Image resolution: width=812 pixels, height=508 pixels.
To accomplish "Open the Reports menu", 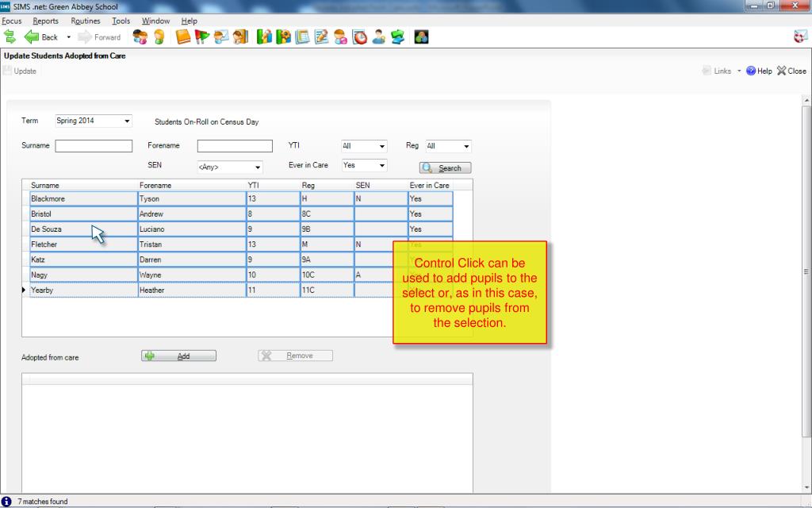I will pyautogui.click(x=45, y=21).
